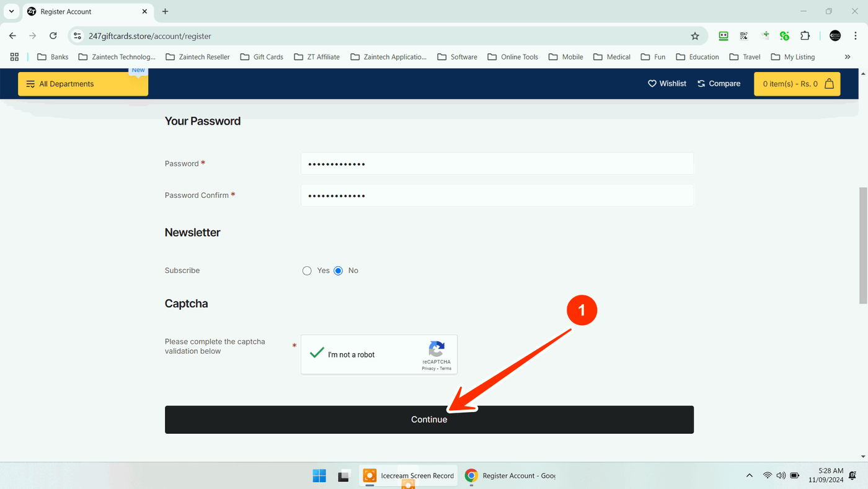Open the Wi-Fi network tray icon
Image resolution: width=868 pixels, height=489 pixels.
768,476
